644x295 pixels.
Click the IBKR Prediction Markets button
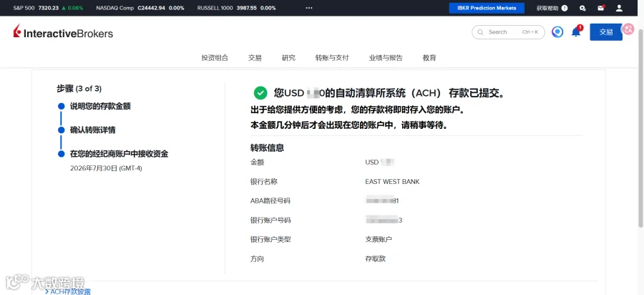coord(487,8)
